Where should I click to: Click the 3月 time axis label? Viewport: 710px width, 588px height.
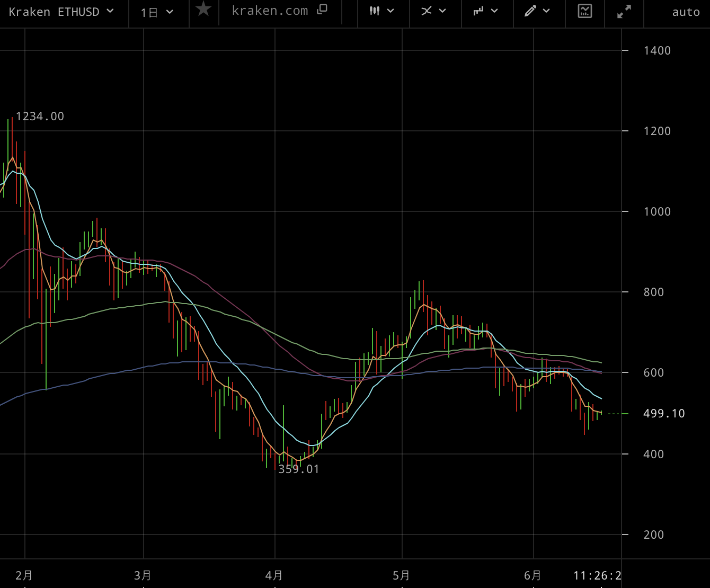pyautogui.click(x=143, y=575)
